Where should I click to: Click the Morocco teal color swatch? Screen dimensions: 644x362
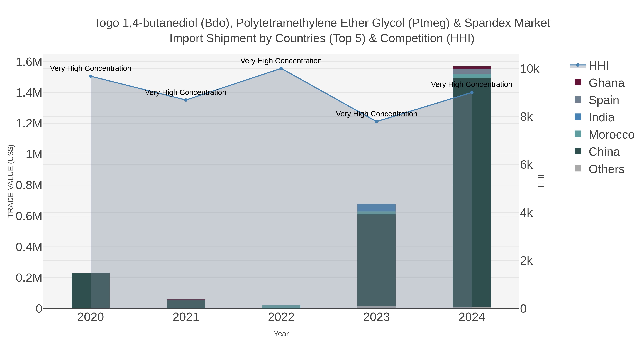[578, 134]
